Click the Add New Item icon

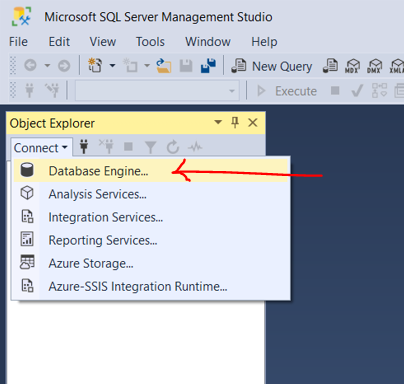click(130, 65)
